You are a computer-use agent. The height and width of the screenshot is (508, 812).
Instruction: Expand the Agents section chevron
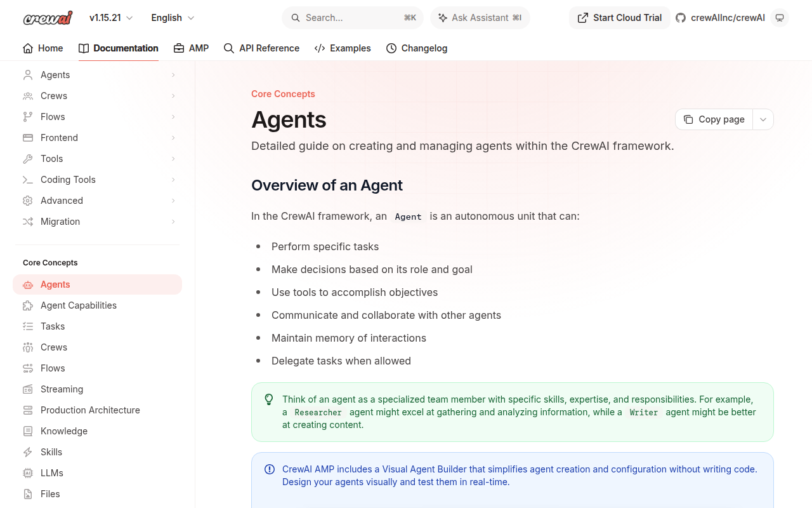173,75
